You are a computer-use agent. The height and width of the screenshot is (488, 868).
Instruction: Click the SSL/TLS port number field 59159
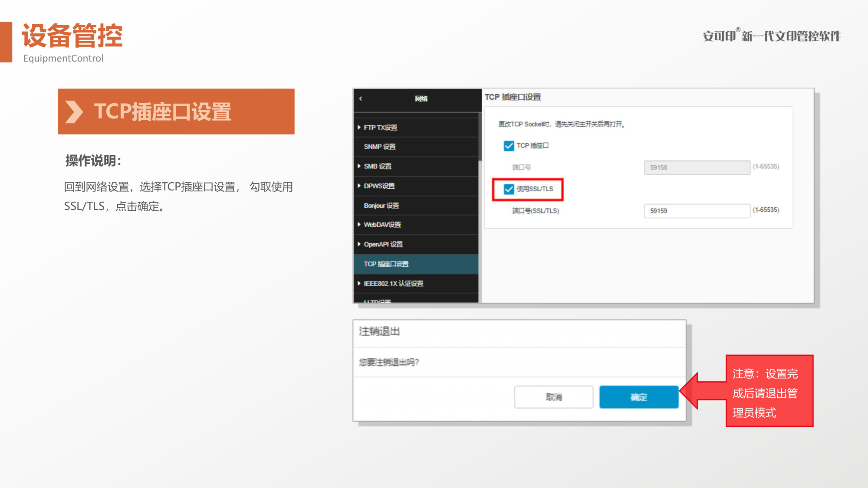[x=697, y=211]
